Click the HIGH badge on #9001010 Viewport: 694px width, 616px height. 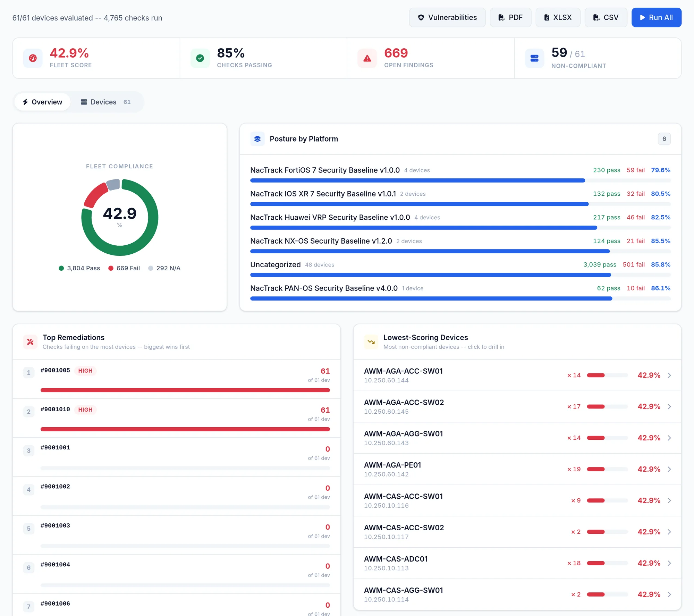[x=85, y=410]
